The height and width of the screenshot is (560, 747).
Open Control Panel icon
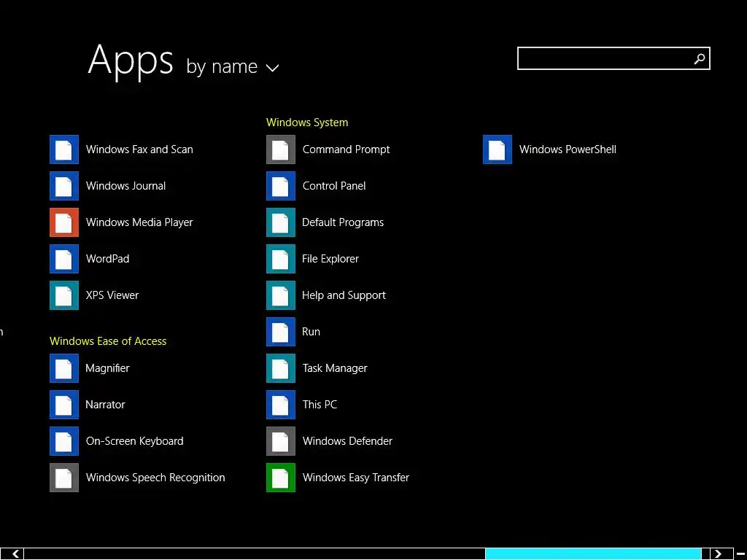281,186
